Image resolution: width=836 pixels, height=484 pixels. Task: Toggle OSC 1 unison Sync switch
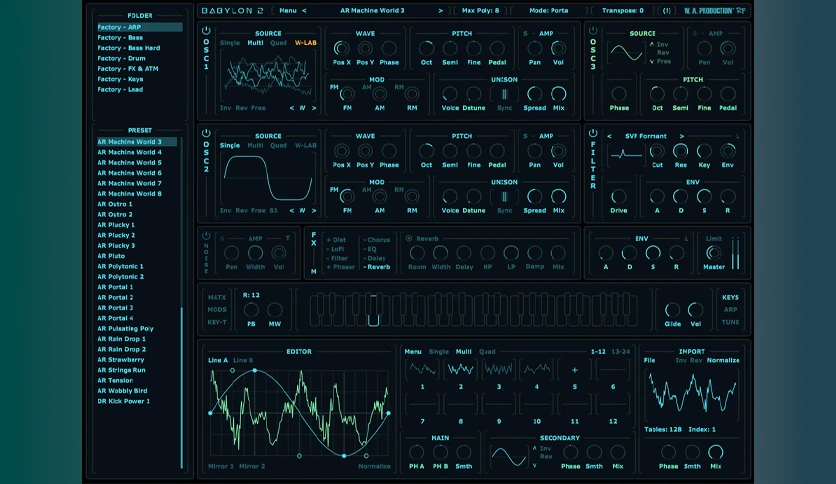(x=504, y=94)
